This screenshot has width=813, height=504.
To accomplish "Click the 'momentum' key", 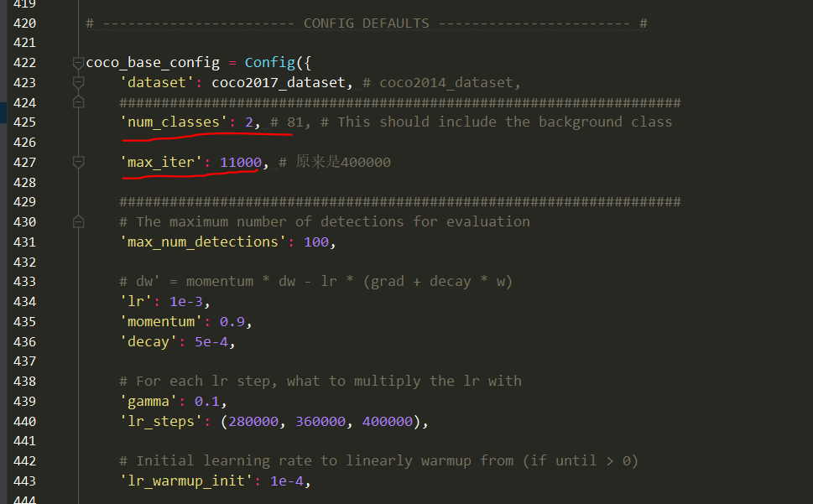I will (161, 322).
